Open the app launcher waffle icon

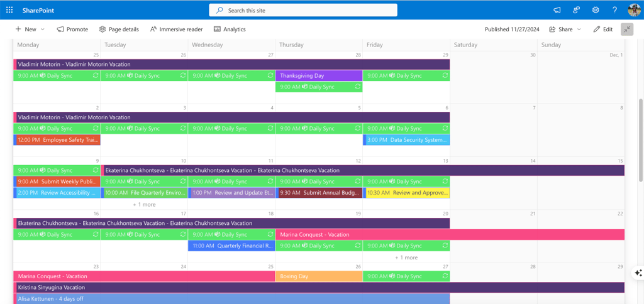(x=9, y=10)
